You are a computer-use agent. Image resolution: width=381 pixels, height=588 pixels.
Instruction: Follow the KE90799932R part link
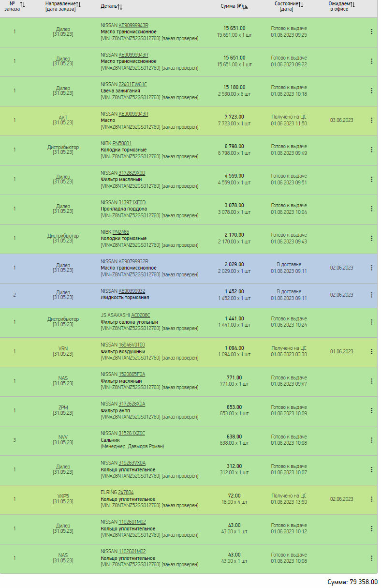[133, 261]
